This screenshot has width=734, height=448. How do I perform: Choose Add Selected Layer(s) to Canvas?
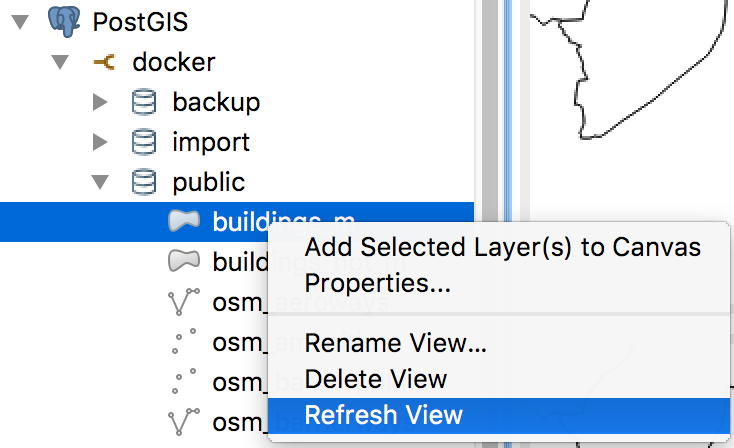[502, 247]
